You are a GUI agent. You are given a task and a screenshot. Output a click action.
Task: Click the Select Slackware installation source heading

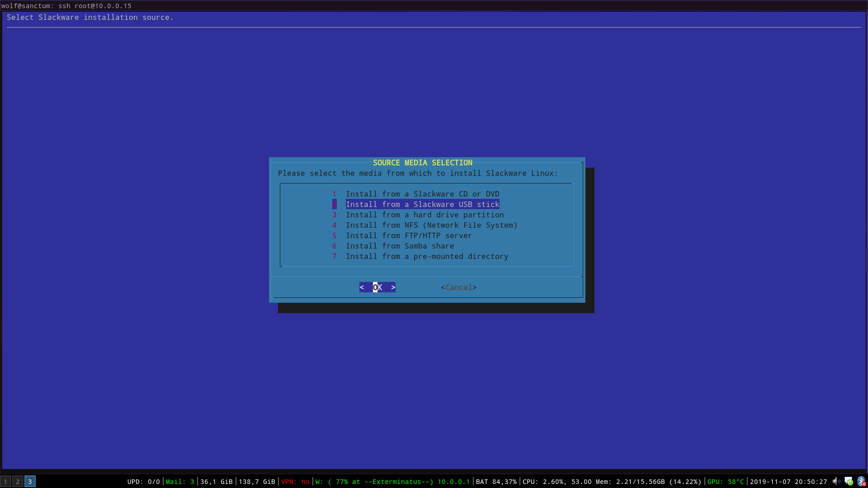click(90, 17)
